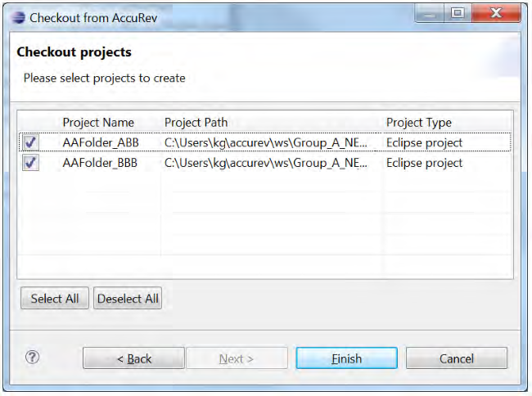Image resolution: width=532 pixels, height=396 pixels.
Task: Open the help question mark icon
Action: click(x=33, y=358)
